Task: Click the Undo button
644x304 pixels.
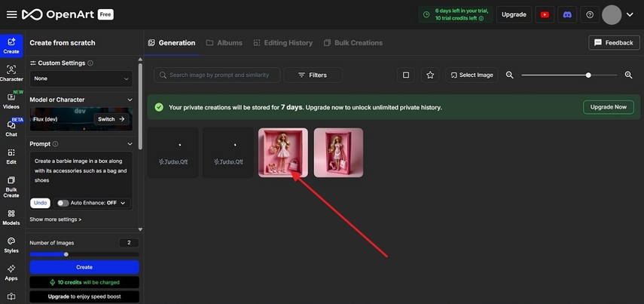Action: pos(40,203)
